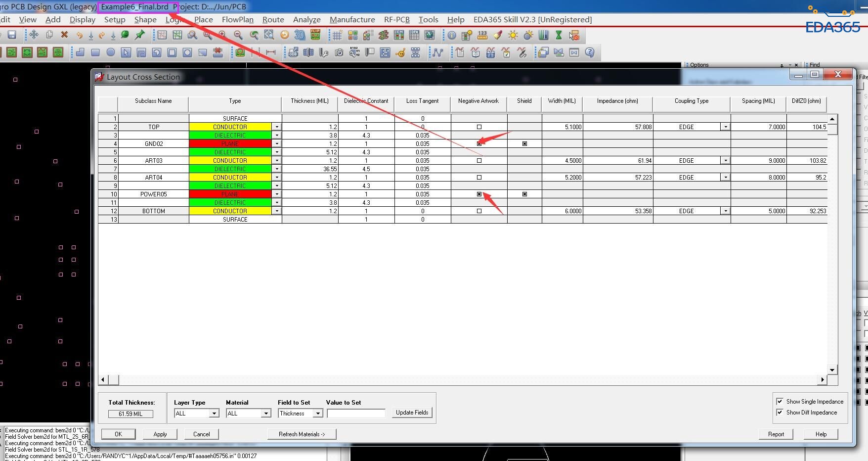Open the Analyze menu
868x461 pixels.
(307, 20)
